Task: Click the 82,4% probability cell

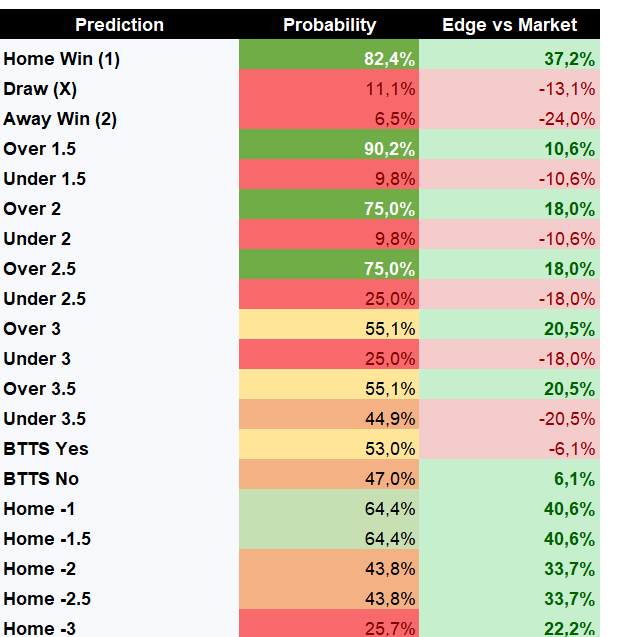Action: (329, 59)
